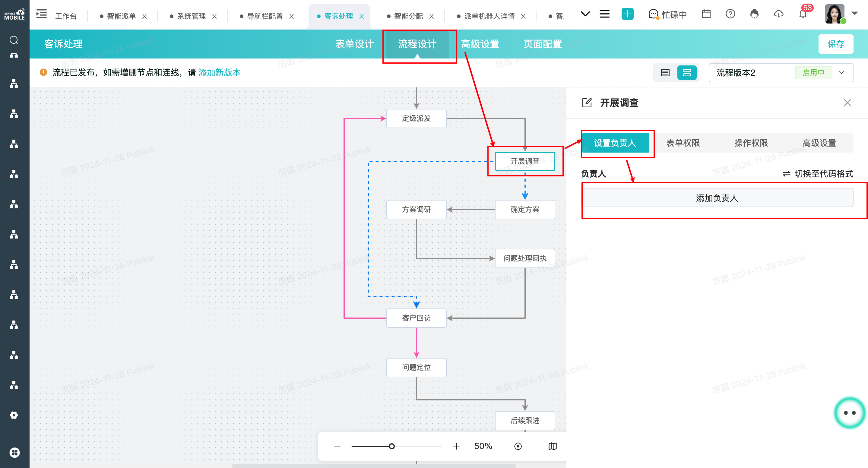
Task: Click the customer service headset icon
Action: click(754, 14)
